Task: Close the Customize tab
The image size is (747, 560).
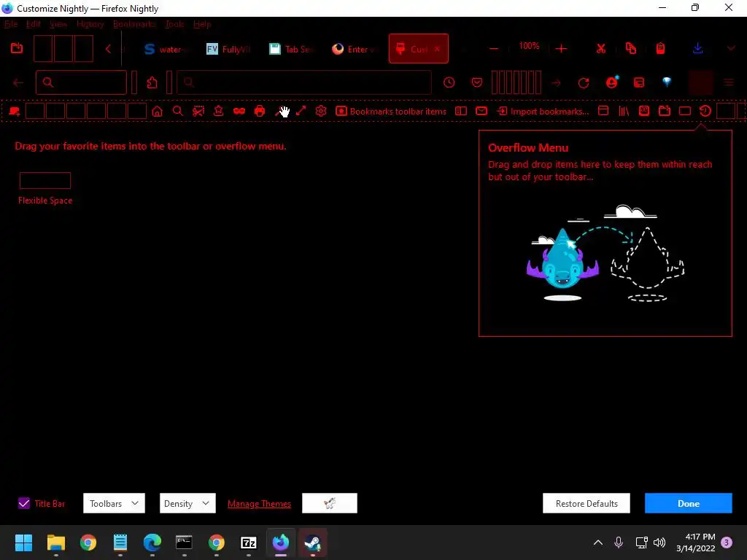Action: (437, 49)
